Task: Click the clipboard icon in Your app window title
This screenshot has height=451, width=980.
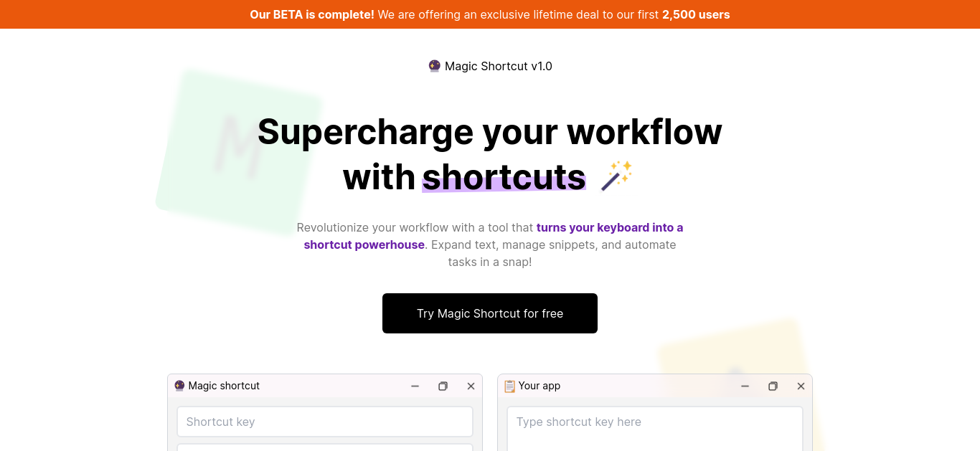Action: (509, 386)
